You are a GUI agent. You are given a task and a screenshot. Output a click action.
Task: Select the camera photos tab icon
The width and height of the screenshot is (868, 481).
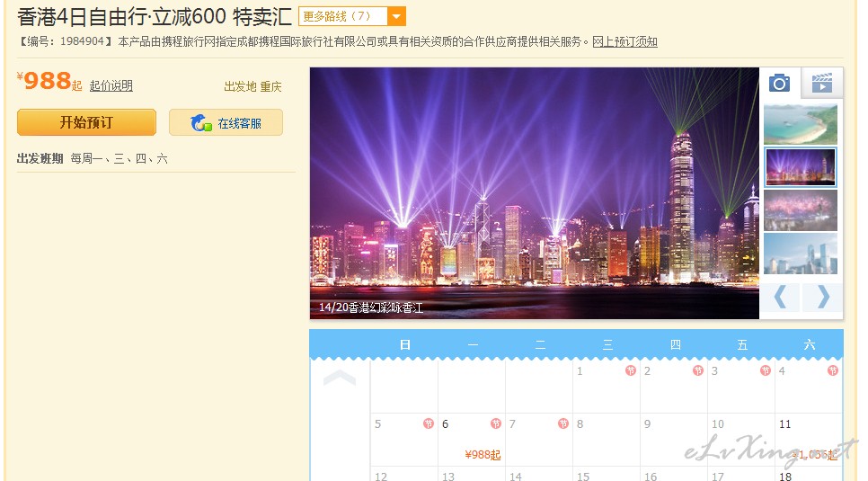779,83
